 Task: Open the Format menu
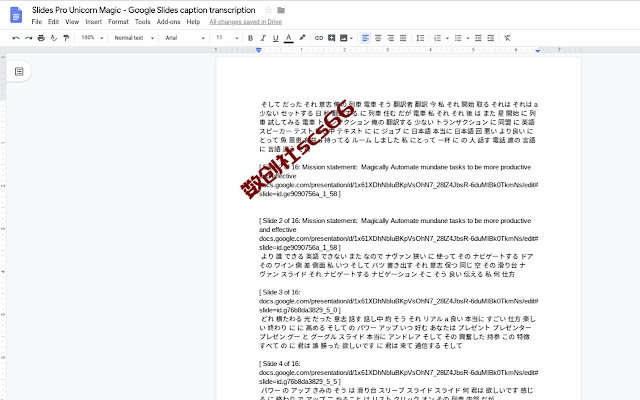[118, 22]
